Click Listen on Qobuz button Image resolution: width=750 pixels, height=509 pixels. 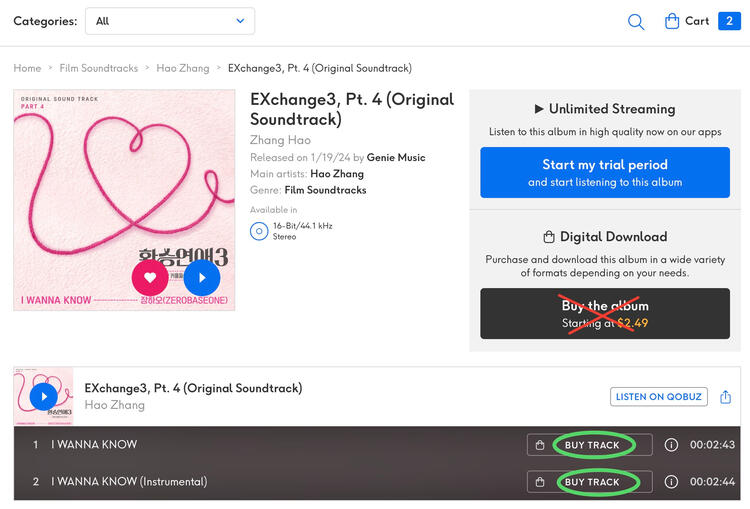click(658, 397)
